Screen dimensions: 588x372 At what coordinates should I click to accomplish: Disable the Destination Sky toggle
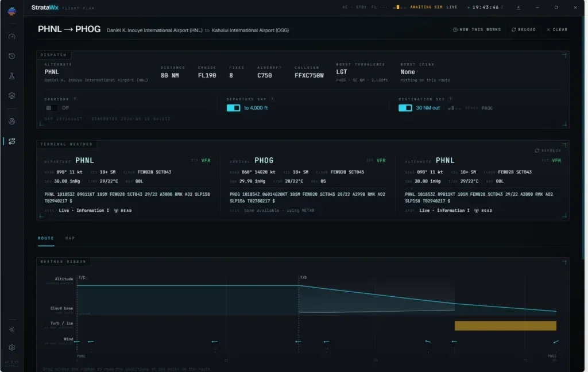(405, 108)
